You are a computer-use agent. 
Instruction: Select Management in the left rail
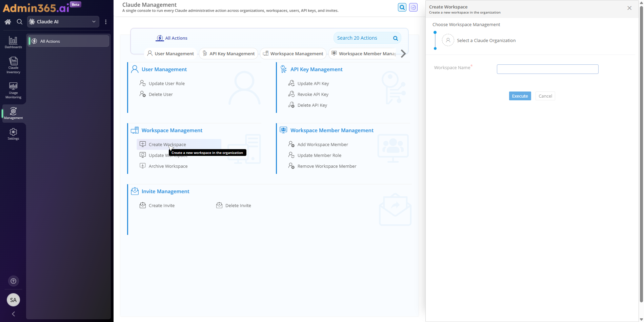point(13,113)
